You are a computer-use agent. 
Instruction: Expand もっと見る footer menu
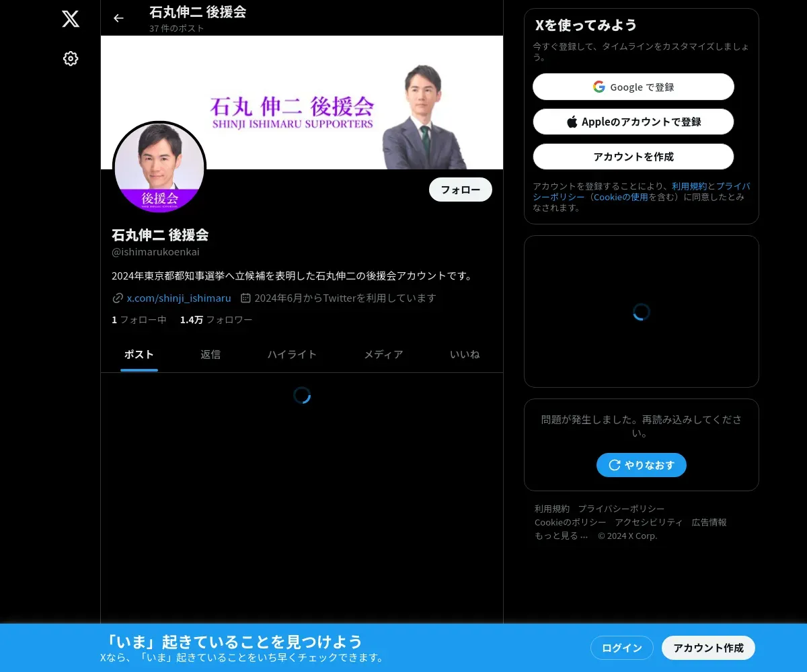coord(562,536)
